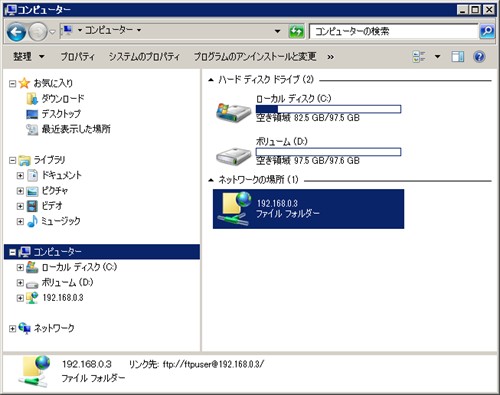This screenshot has height=395, width=500.
Task: Expand ボリューム (D:) in tree
Action: click(20, 283)
